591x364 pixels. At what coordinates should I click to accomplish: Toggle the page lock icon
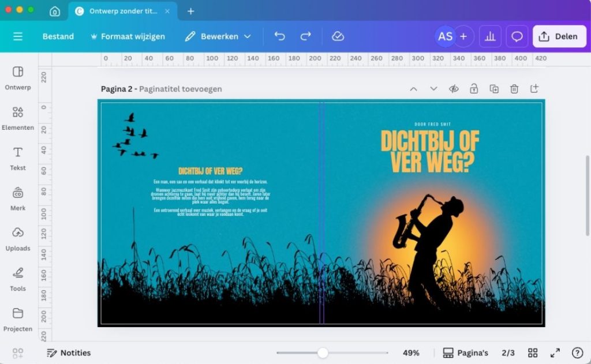pyautogui.click(x=474, y=89)
